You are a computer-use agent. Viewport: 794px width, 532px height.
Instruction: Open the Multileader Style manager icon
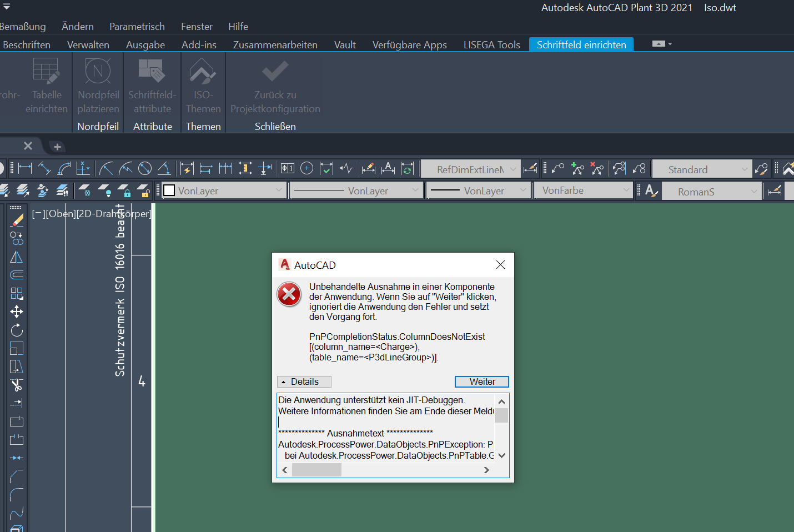[x=761, y=168]
